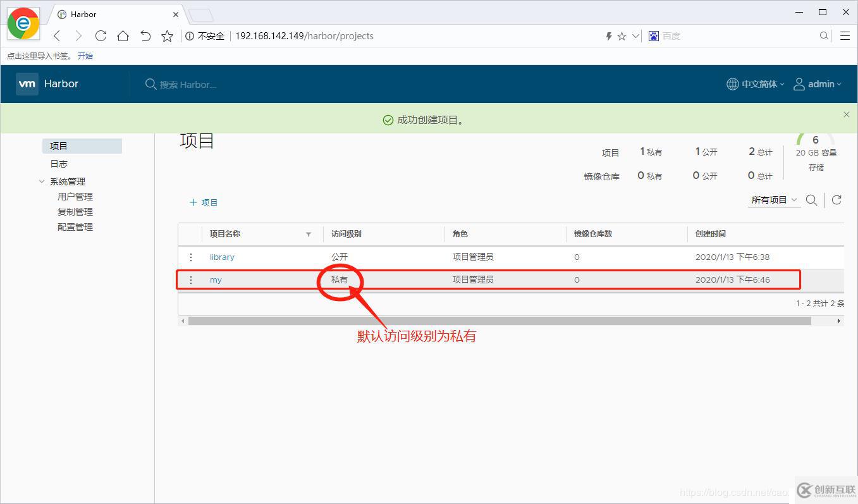Click the + 项目 new project button
The image size is (858, 504).
tap(204, 202)
